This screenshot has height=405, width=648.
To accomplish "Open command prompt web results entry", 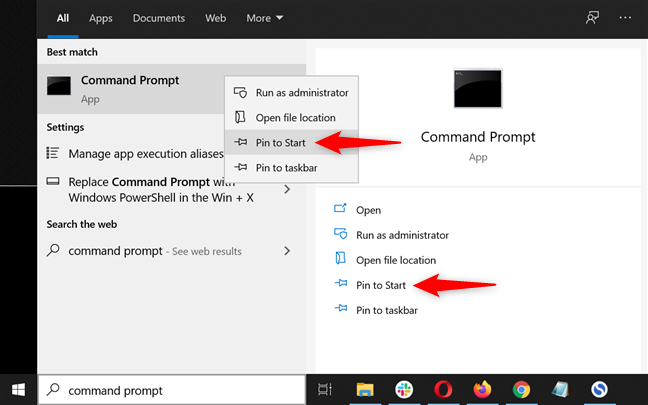I will (x=155, y=251).
